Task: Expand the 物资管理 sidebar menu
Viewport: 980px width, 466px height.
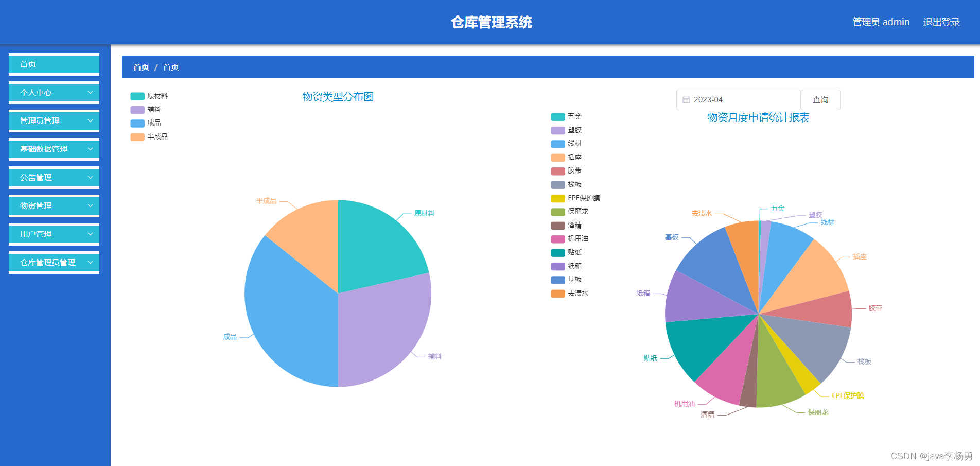Action: [x=54, y=205]
